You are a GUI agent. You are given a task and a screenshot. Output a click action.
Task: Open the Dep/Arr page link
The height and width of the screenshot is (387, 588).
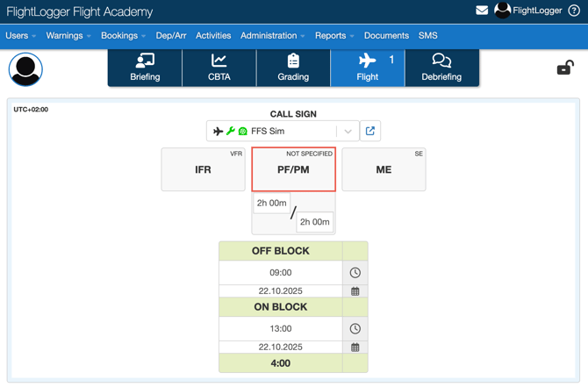pyautogui.click(x=171, y=36)
